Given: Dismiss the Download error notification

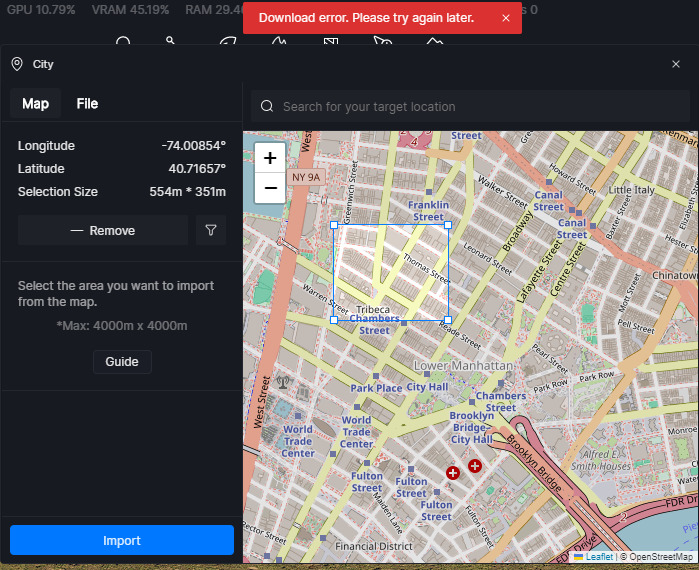Looking at the screenshot, I should coord(505,18).
